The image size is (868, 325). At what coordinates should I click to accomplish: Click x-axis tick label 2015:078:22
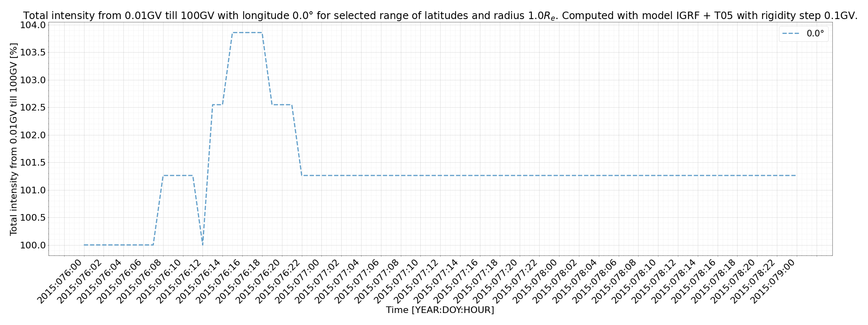tap(753, 282)
